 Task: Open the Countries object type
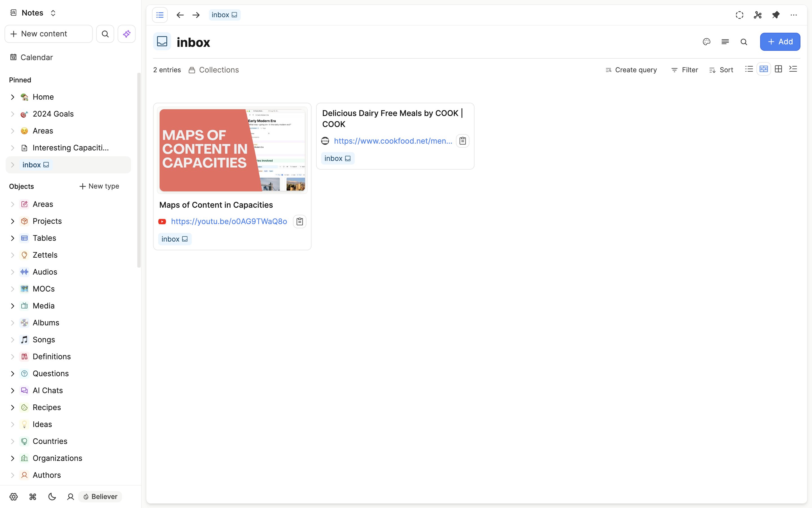pyautogui.click(x=50, y=441)
